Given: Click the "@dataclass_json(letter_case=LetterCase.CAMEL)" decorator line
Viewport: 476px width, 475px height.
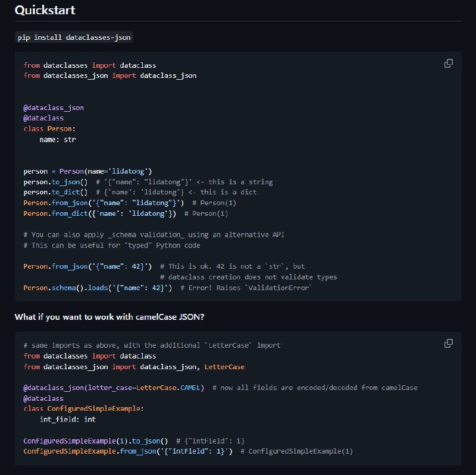Looking at the screenshot, I should pyautogui.click(x=114, y=388).
